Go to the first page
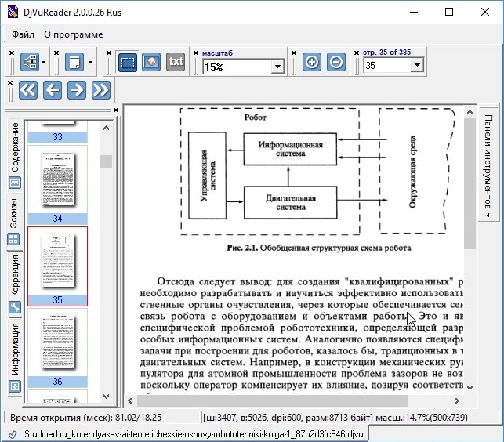Screen dimensions: 504x442 coord(28,89)
